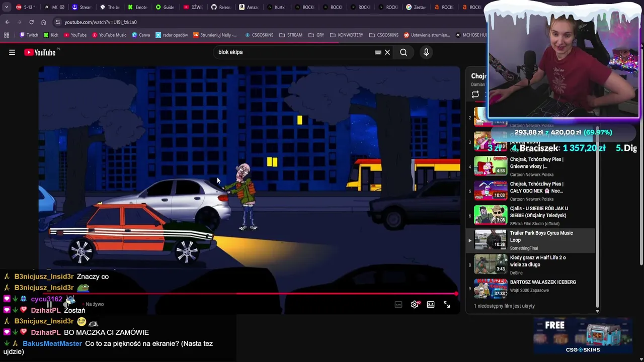Click the red video progress bar

click(x=249, y=294)
